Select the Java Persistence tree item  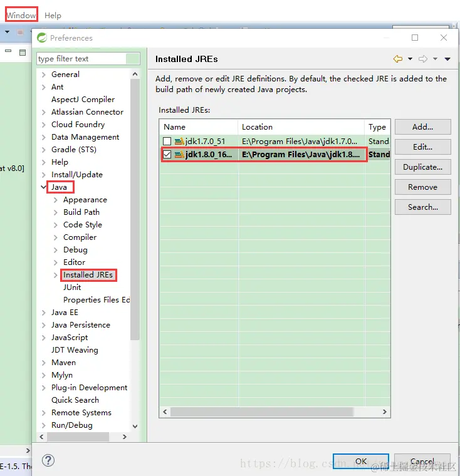pos(80,325)
